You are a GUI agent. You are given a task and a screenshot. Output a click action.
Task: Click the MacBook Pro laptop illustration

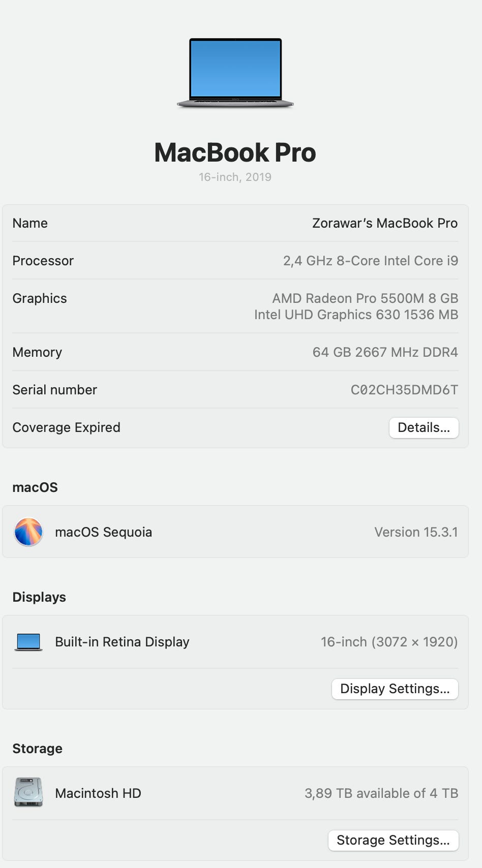click(x=235, y=72)
